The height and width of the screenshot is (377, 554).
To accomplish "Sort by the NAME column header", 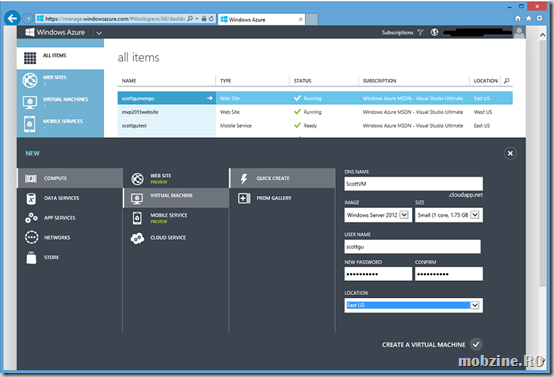I will 129,81.
